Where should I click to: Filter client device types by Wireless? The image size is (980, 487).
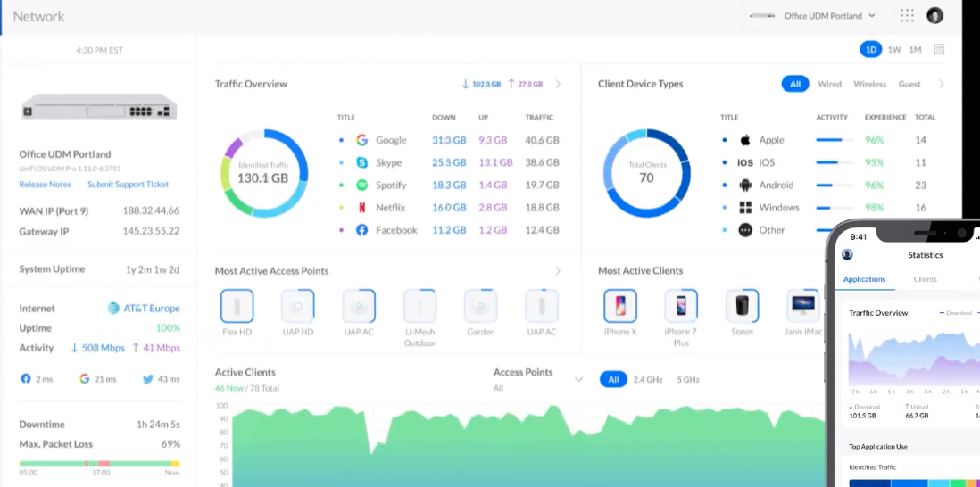870,84
